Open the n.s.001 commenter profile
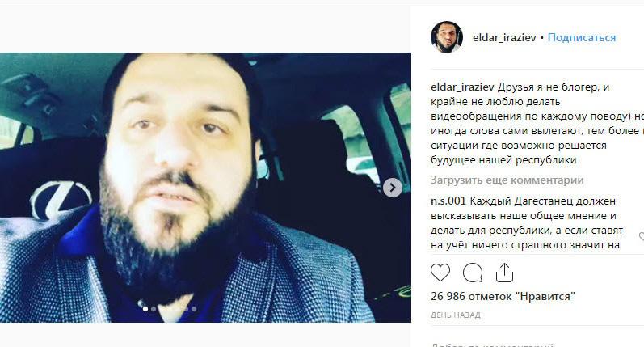Image resolution: width=644 pixels, height=347 pixels. [x=448, y=201]
